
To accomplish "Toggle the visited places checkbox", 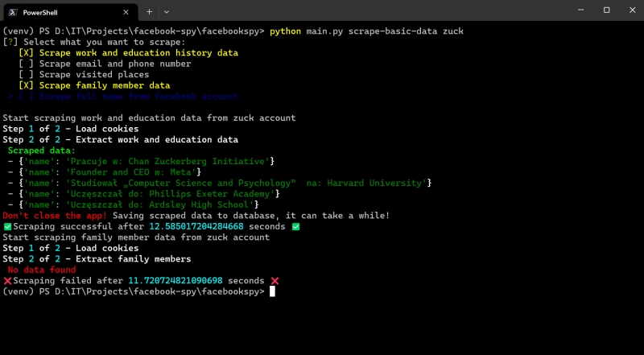I will tap(26, 75).
